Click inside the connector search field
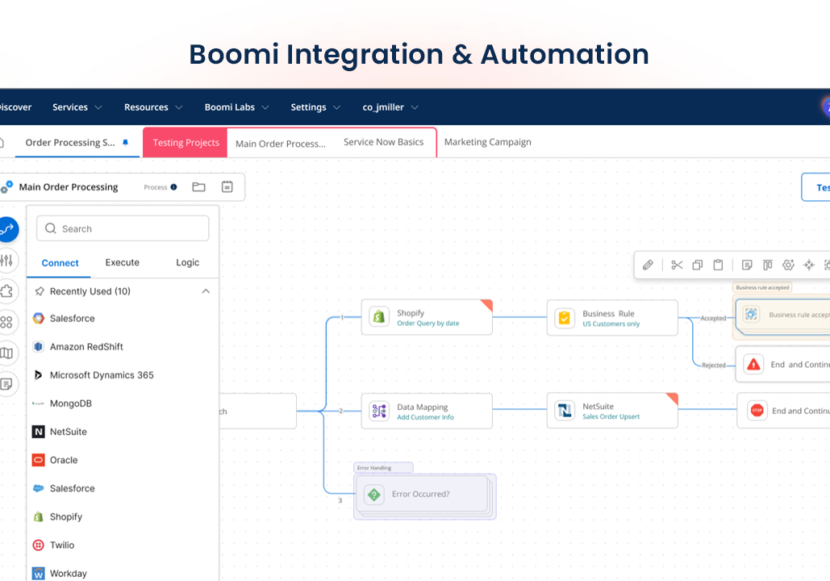 (120, 228)
